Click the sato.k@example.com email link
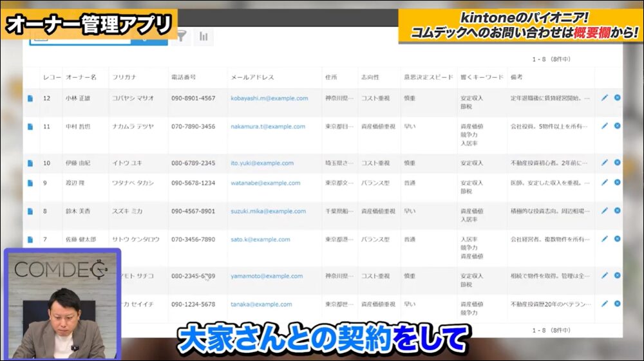The height and width of the screenshot is (361, 644). click(x=260, y=239)
